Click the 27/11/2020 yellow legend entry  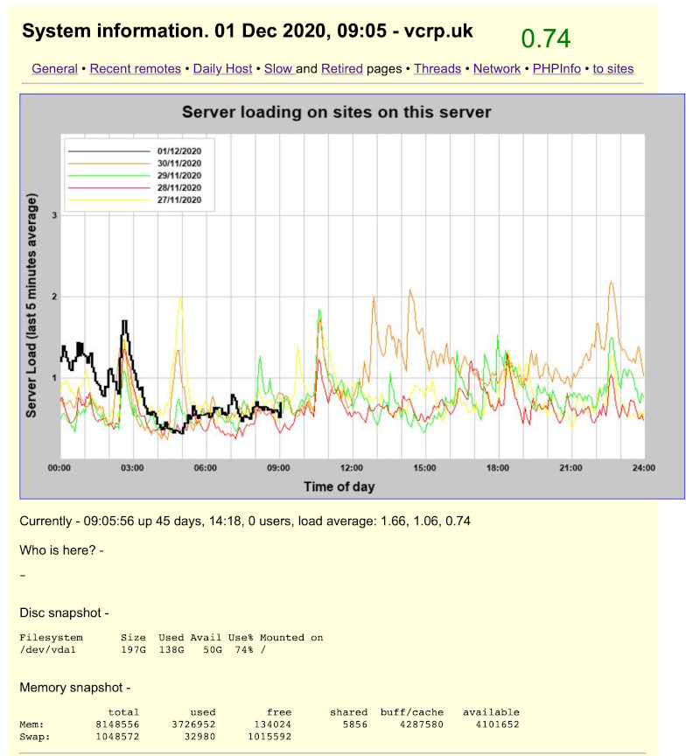[179, 200]
